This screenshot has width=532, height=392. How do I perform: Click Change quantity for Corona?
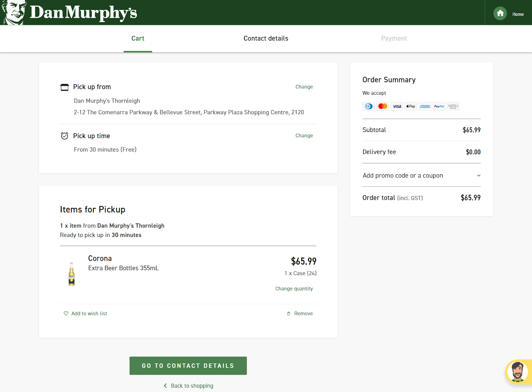(x=294, y=289)
